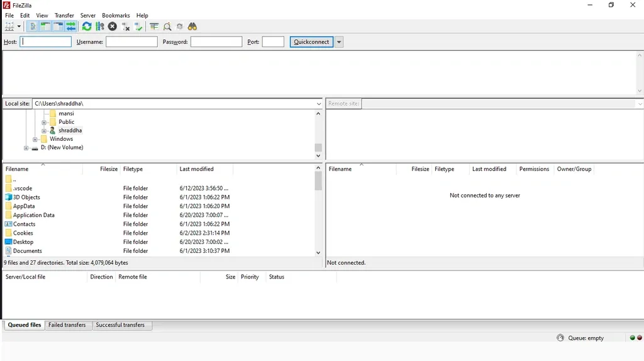
Task: Open the File menu
Action: pos(9,15)
